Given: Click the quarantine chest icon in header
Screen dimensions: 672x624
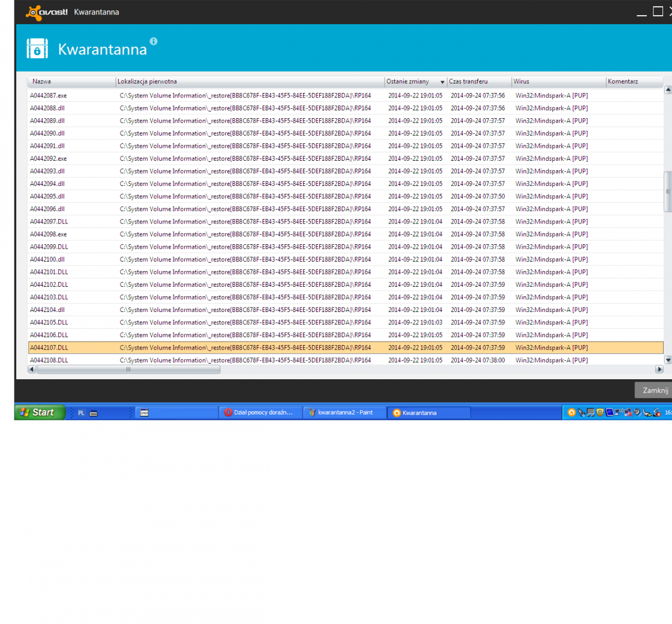Looking at the screenshot, I should tap(38, 49).
